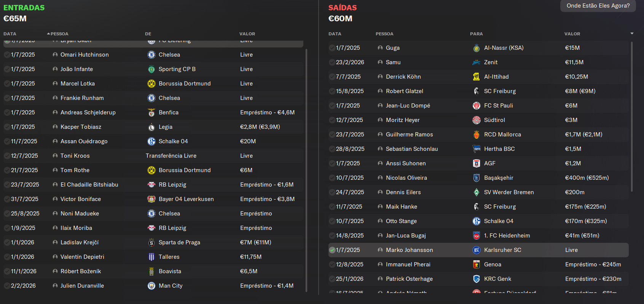Toggle the check circle on Julien Duranville's row
Viewport: 644px width, 304px height.
pyautogui.click(x=7, y=286)
